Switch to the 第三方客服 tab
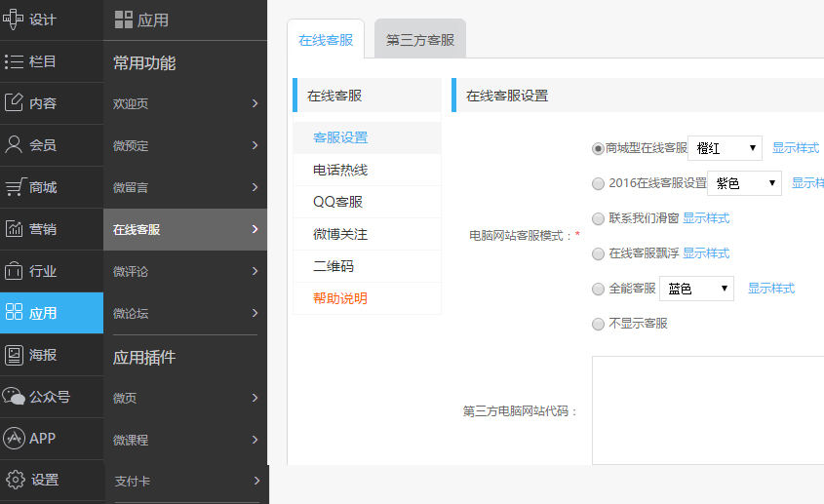The width and height of the screenshot is (824, 504). (x=419, y=41)
